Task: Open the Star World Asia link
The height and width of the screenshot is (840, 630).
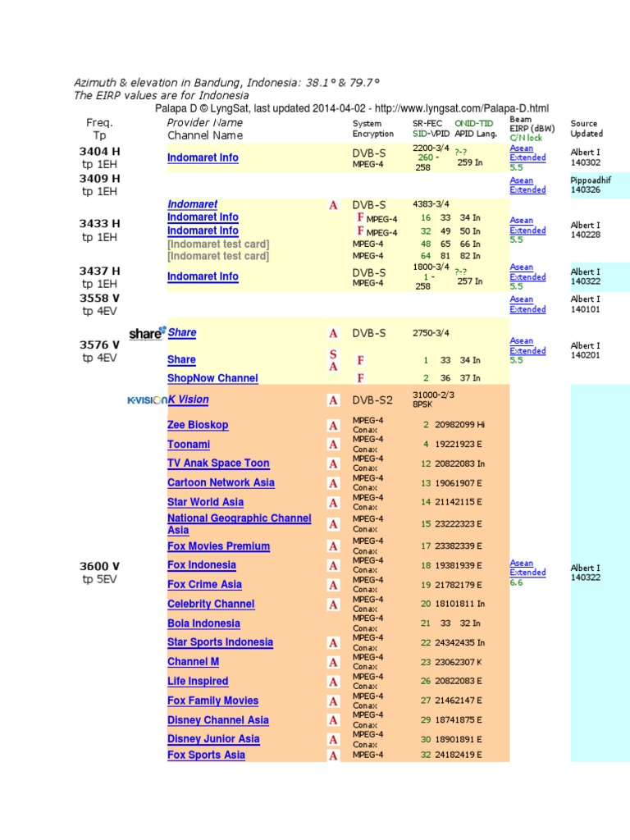Action: point(205,502)
